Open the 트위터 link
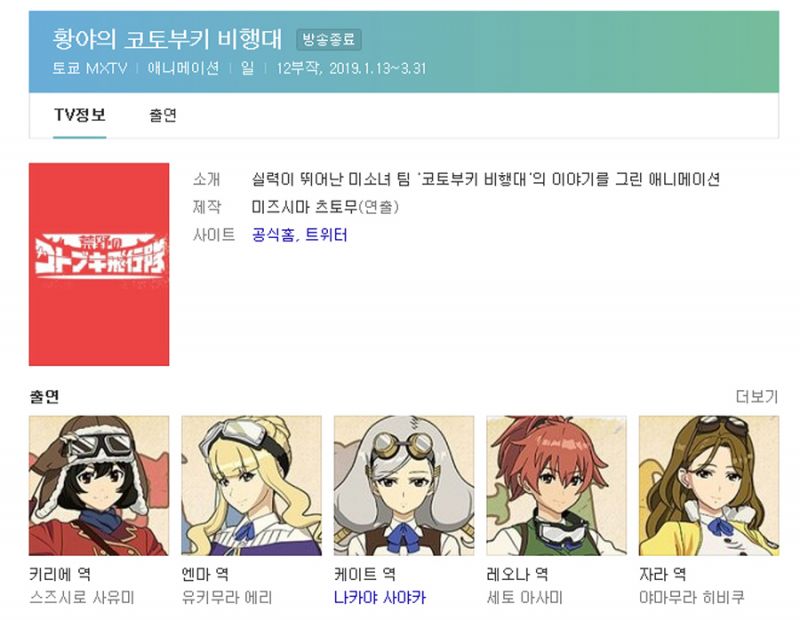This screenshot has width=800, height=620. [326, 235]
